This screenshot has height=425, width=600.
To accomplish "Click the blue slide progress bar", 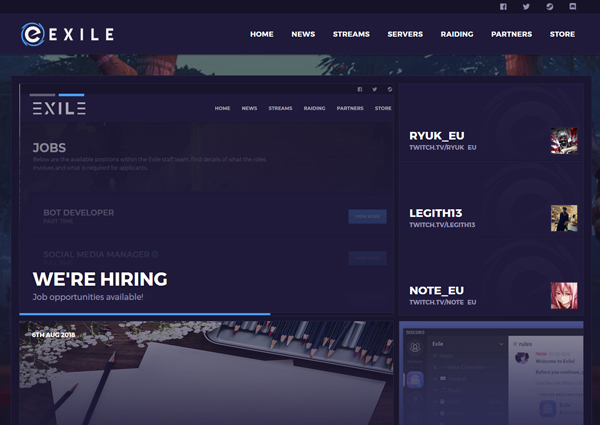I will [145, 314].
